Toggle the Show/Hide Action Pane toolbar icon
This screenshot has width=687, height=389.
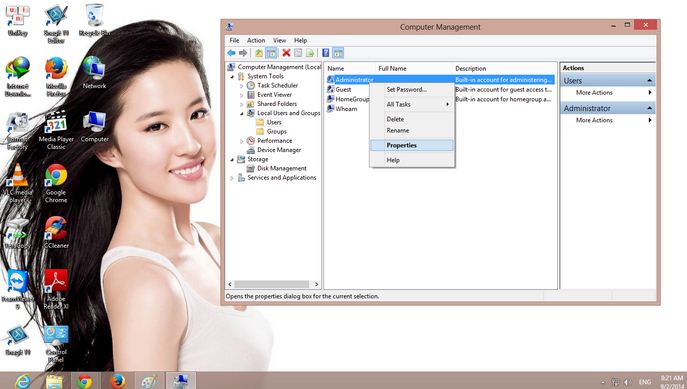click(338, 53)
